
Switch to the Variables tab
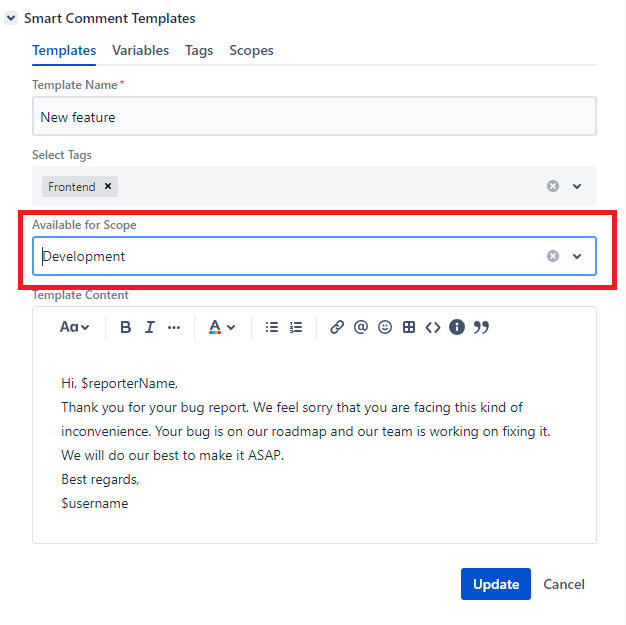coord(140,50)
